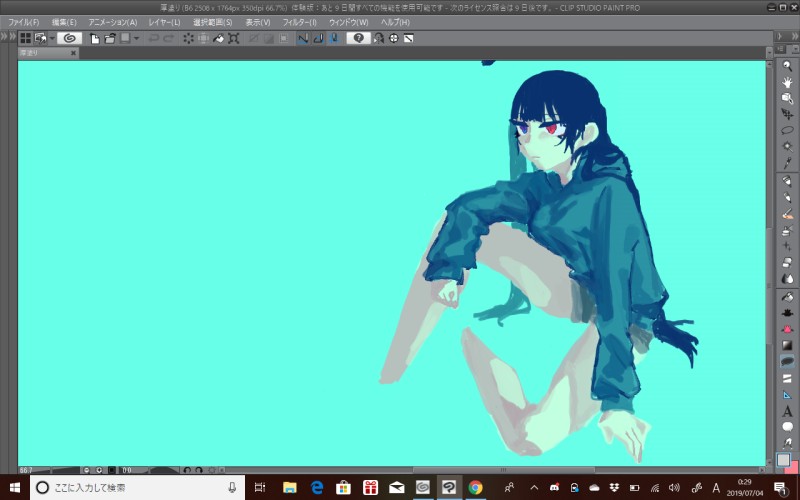The image size is (800, 500).
Task: Open the ヘルプ(H) menu
Action: click(x=395, y=22)
